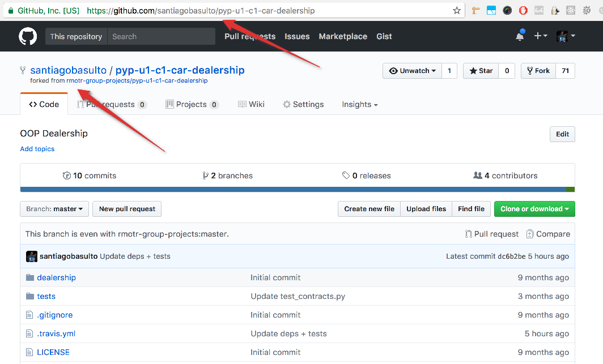Open the pyp-u1-c1-car-dealership repository link
The width and height of the screenshot is (603, 364).
pos(180,70)
